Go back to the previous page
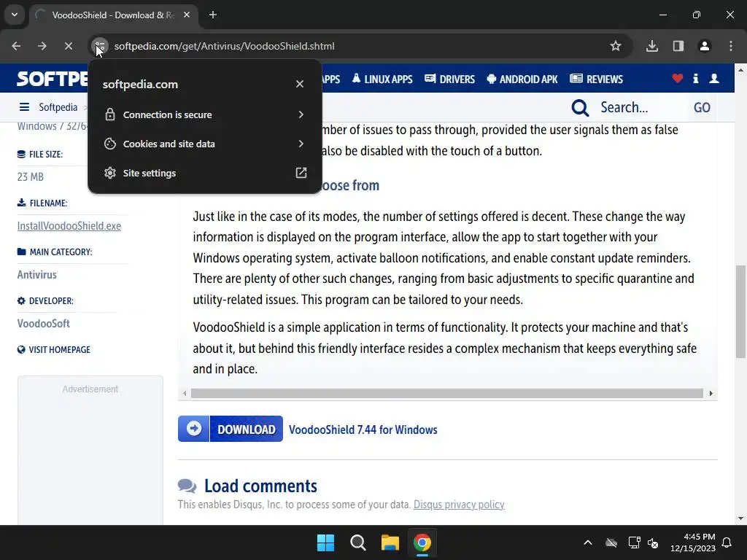Viewport: 747px width, 560px height. coord(16,46)
